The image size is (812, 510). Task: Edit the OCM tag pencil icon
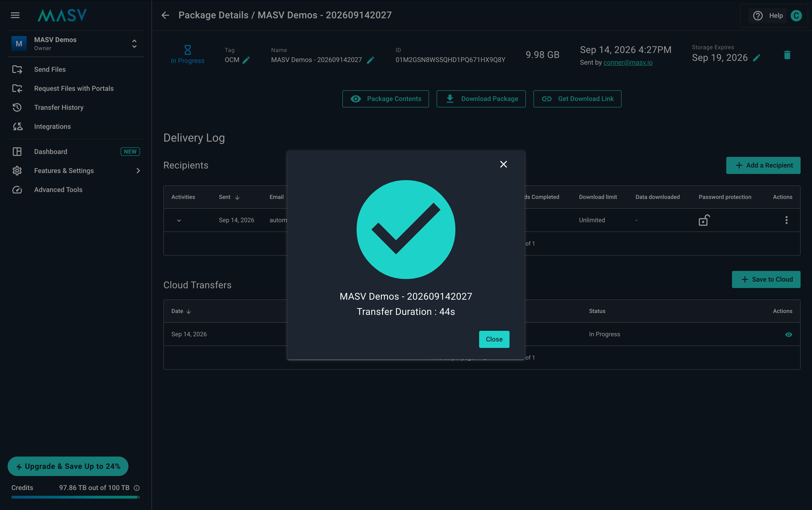[x=246, y=60]
